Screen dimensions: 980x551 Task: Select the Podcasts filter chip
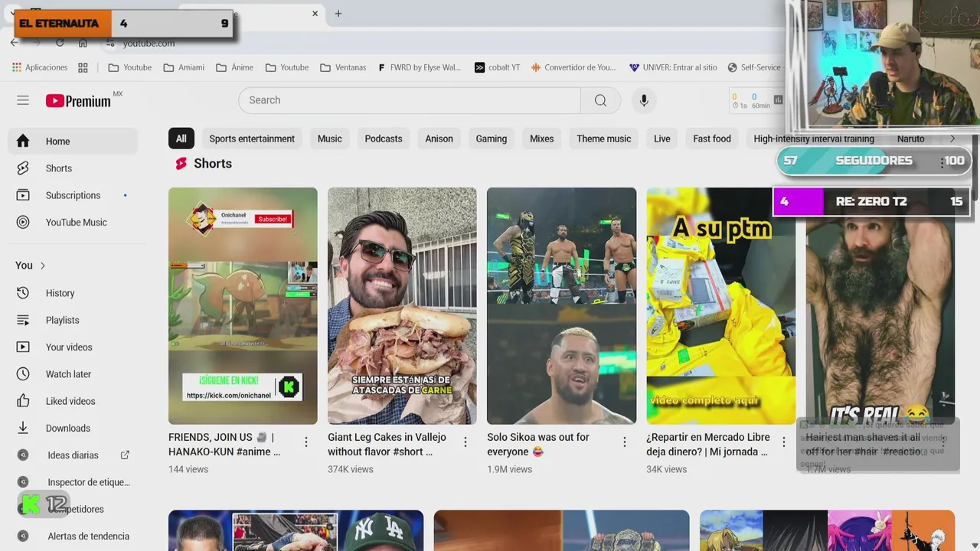coord(384,139)
